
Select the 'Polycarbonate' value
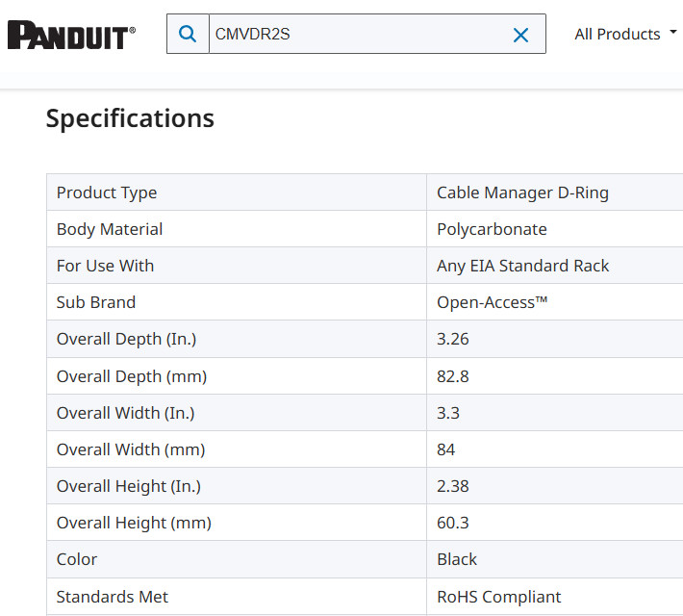tap(492, 229)
